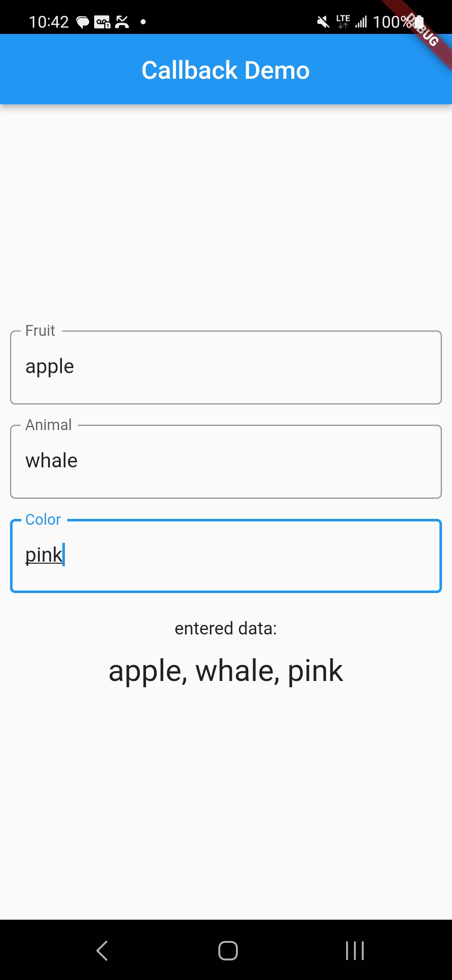
Task: Tap the entered data label
Action: pyautogui.click(x=226, y=627)
